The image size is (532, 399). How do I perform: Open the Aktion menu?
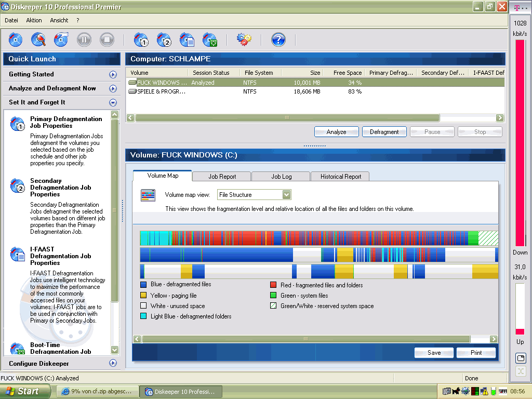pyautogui.click(x=34, y=20)
